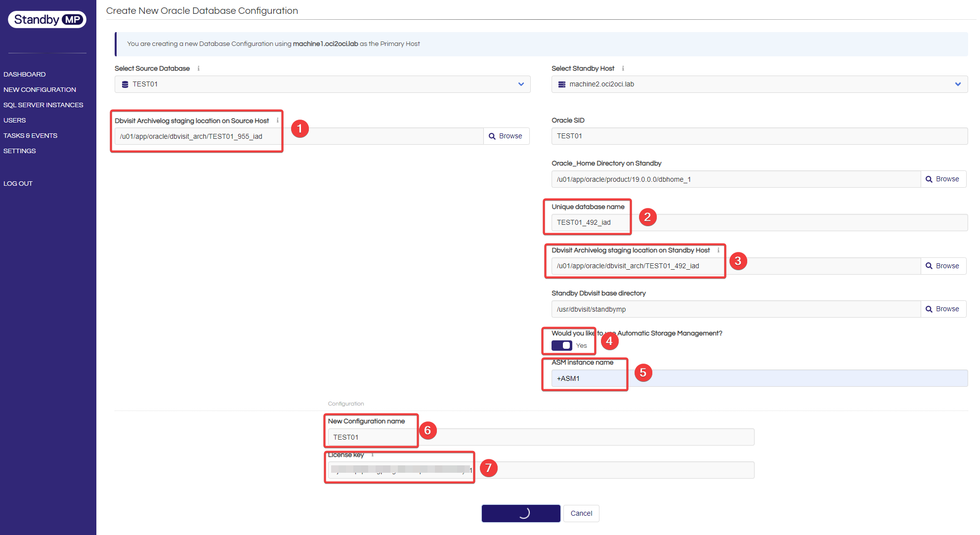Edit the New Configuration name field

[x=541, y=437]
